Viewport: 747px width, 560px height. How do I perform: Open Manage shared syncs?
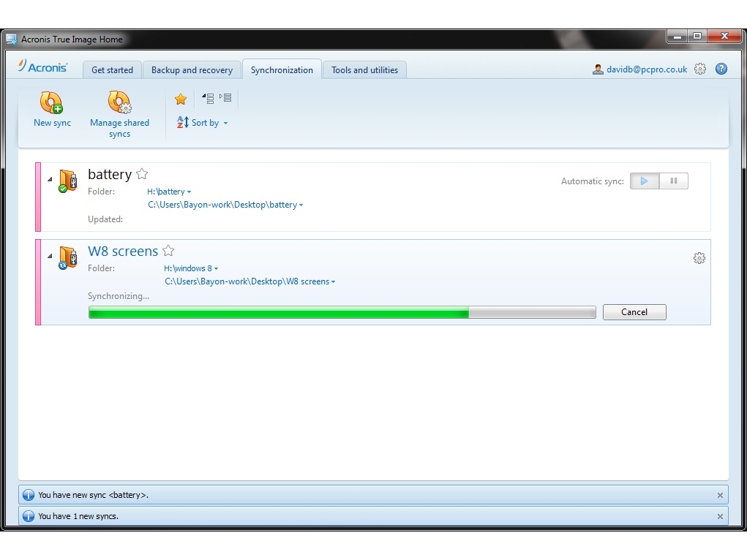tap(119, 115)
